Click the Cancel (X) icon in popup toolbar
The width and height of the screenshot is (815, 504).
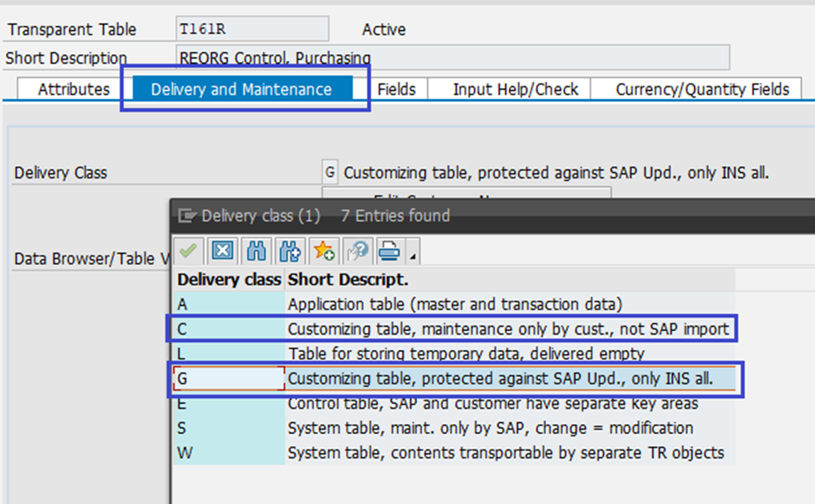(x=222, y=251)
